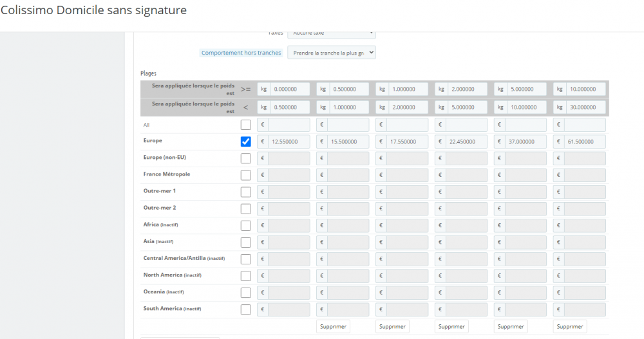This screenshot has width=644, height=339.
Task: Click the North America (inactif) label
Action: (x=172, y=275)
